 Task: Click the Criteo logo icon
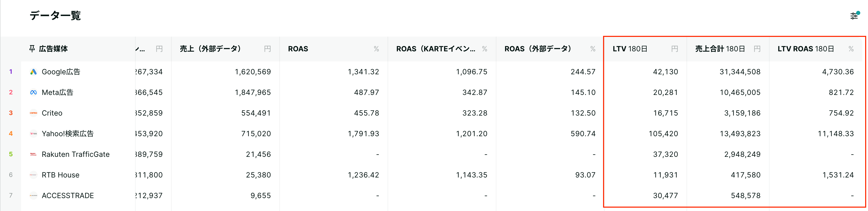pyautogui.click(x=33, y=113)
